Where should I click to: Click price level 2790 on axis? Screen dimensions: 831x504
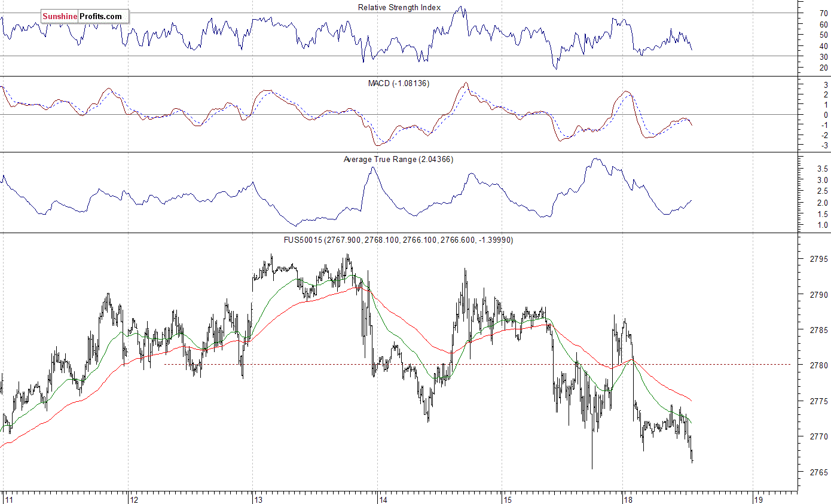pos(818,295)
